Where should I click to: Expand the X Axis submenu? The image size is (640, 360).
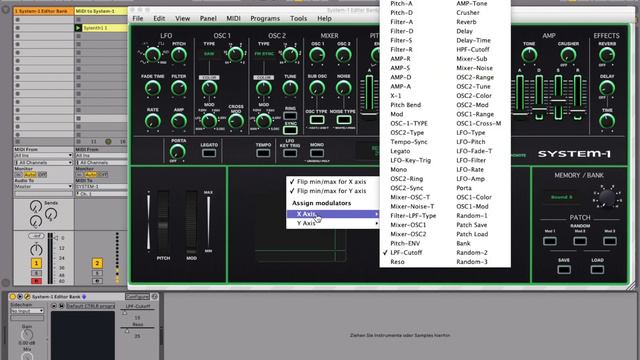click(332, 214)
